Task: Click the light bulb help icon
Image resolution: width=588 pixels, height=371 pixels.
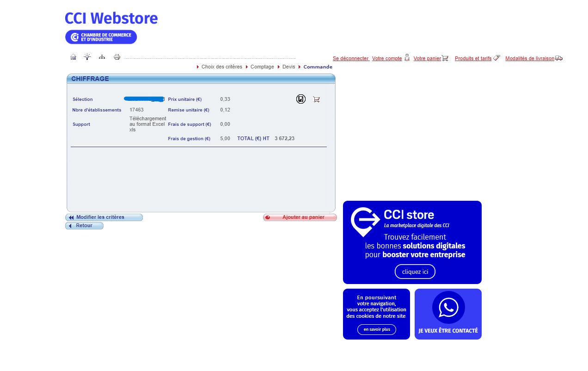Action: coord(87,57)
